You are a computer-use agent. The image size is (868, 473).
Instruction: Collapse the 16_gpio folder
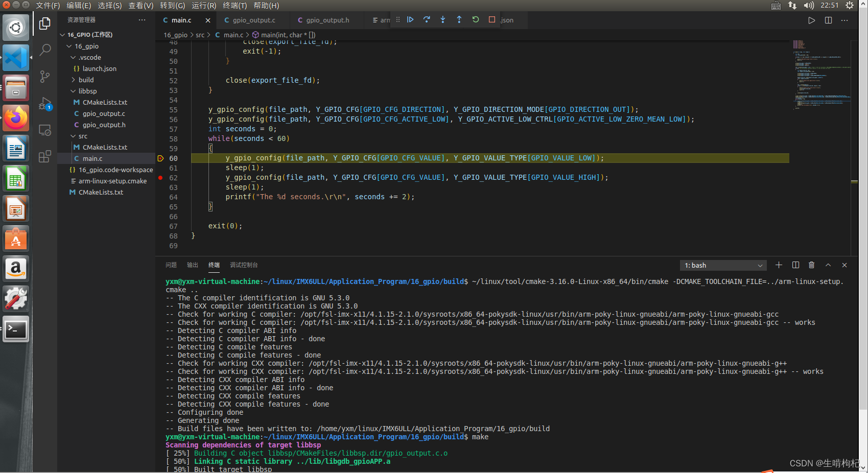pos(69,46)
